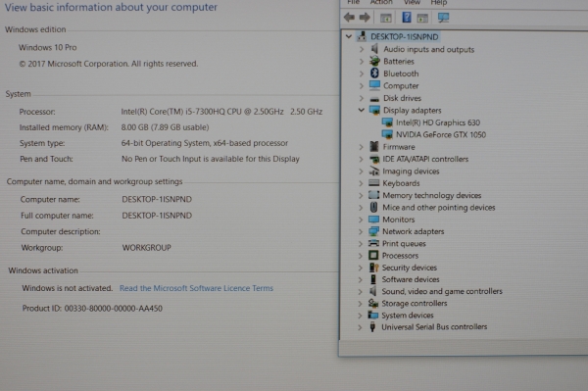Image resolution: width=588 pixels, height=391 pixels.
Task: Click the Mice and other pointing devices icon
Action: (374, 207)
